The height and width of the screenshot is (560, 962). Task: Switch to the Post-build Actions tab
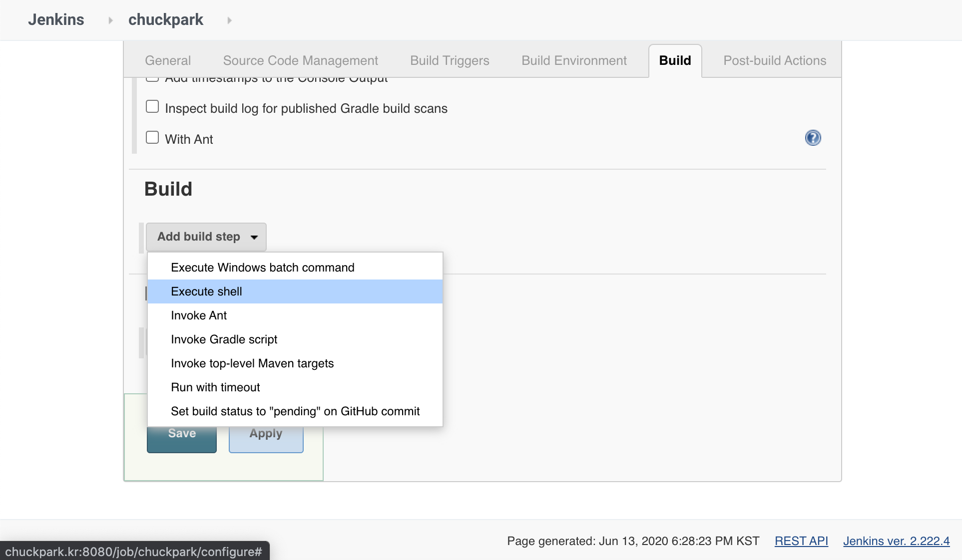(774, 60)
